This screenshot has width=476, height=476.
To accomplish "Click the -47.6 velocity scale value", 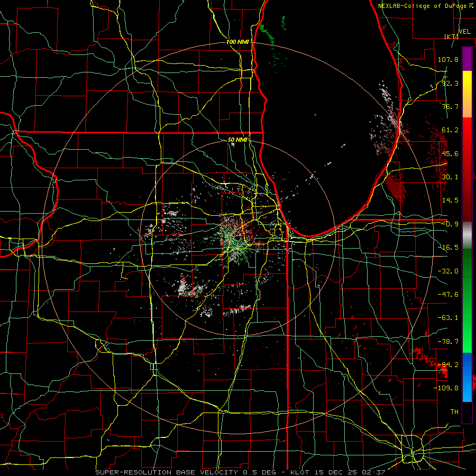I will [x=448, y=295].
